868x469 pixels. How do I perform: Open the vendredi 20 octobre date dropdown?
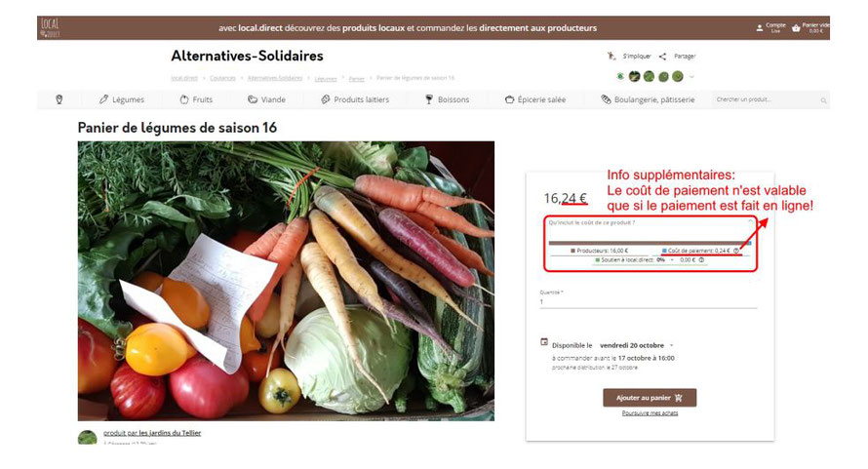637,345
